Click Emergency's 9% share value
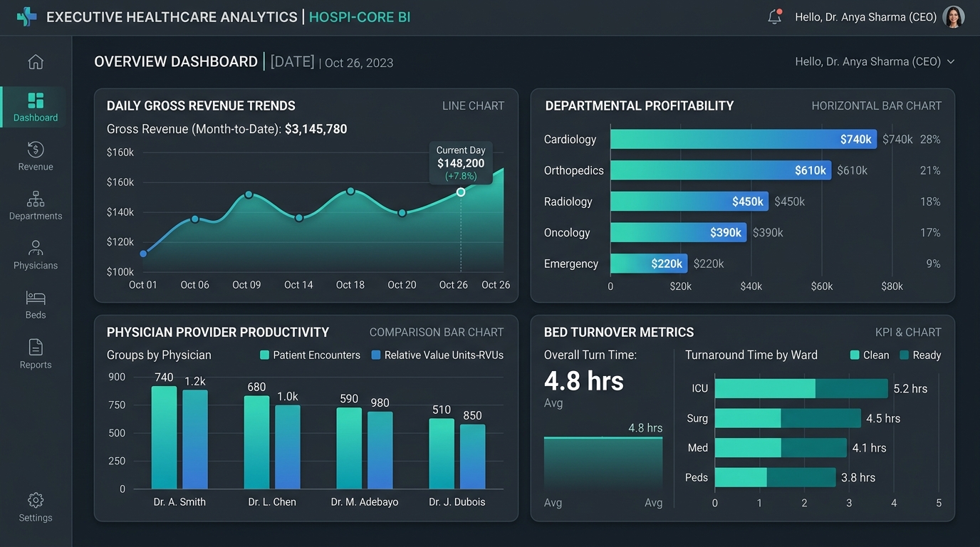The width and height of the screenshot is (980, 547). (933, 264)
